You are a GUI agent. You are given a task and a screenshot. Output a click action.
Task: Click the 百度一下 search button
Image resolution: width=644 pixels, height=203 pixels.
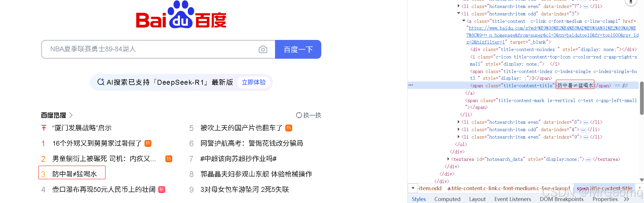click(298, 49)
